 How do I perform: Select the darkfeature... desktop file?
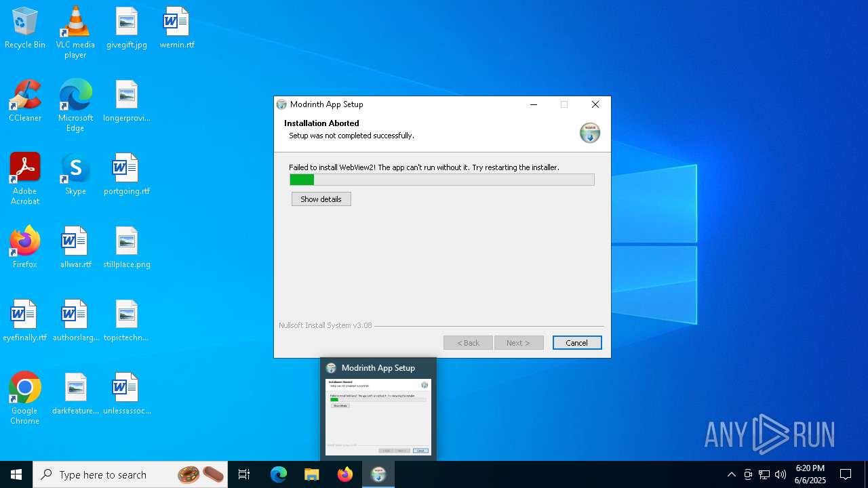pos(75,394)
